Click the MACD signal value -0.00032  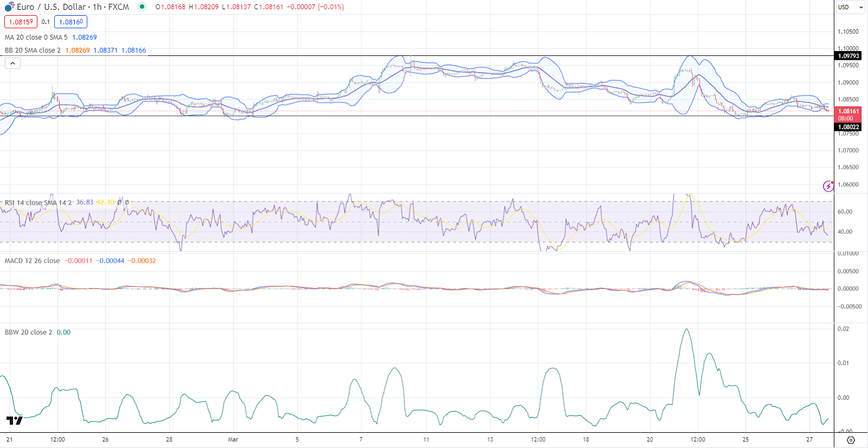[x=142, y=261]
